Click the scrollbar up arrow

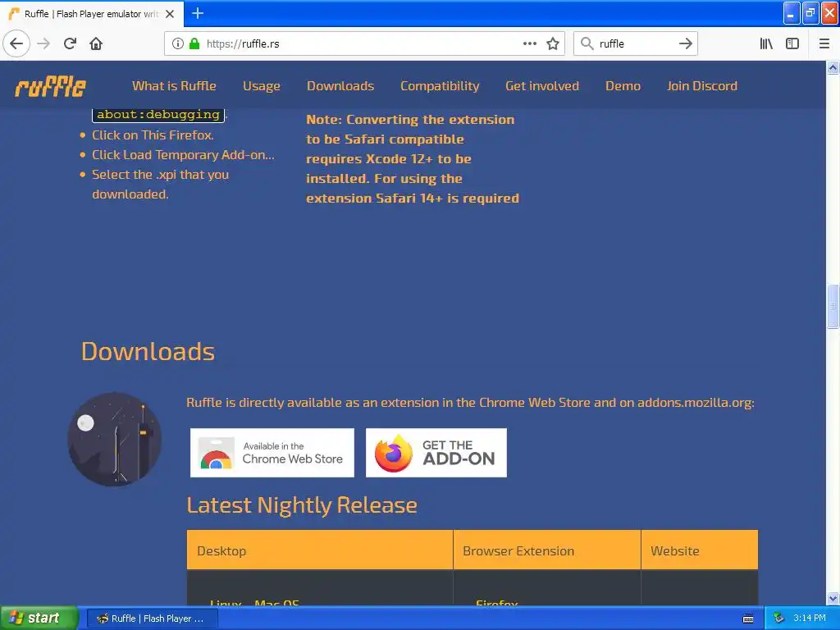[833, 67]
